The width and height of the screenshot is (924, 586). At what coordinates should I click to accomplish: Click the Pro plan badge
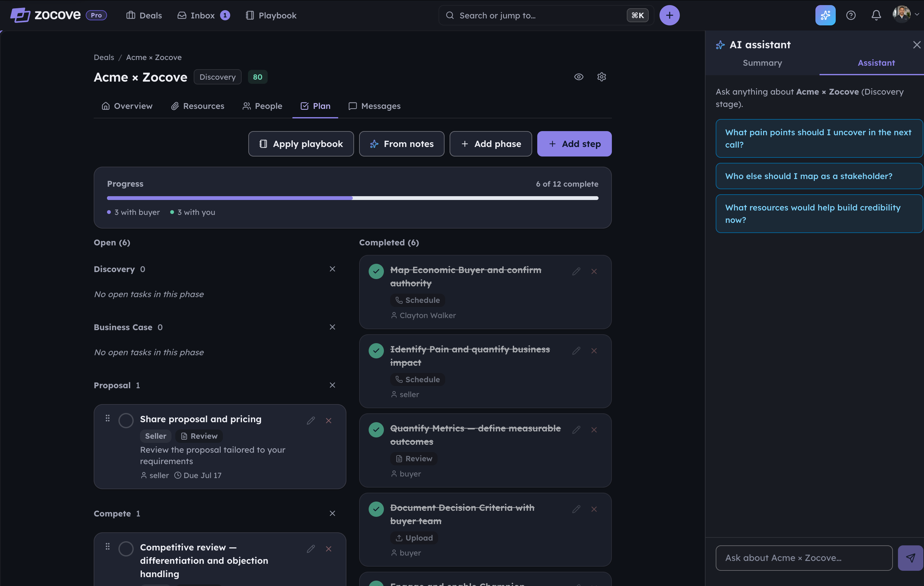96,15
